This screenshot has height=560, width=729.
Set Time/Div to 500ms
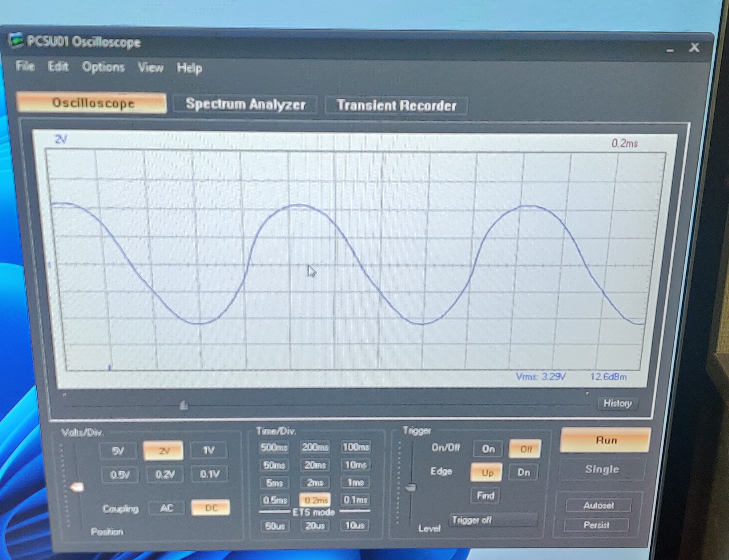pos(274,447)
